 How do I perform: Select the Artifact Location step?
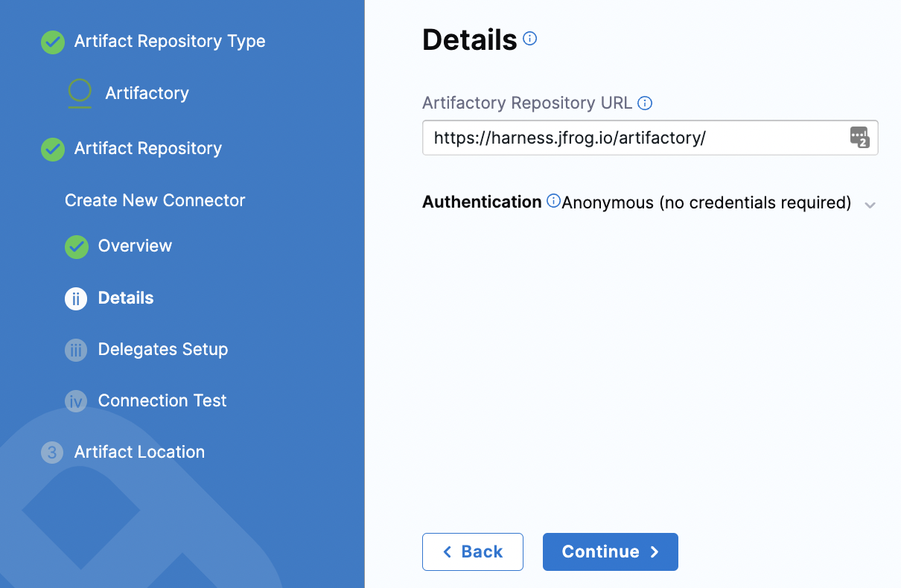[139, 453]
